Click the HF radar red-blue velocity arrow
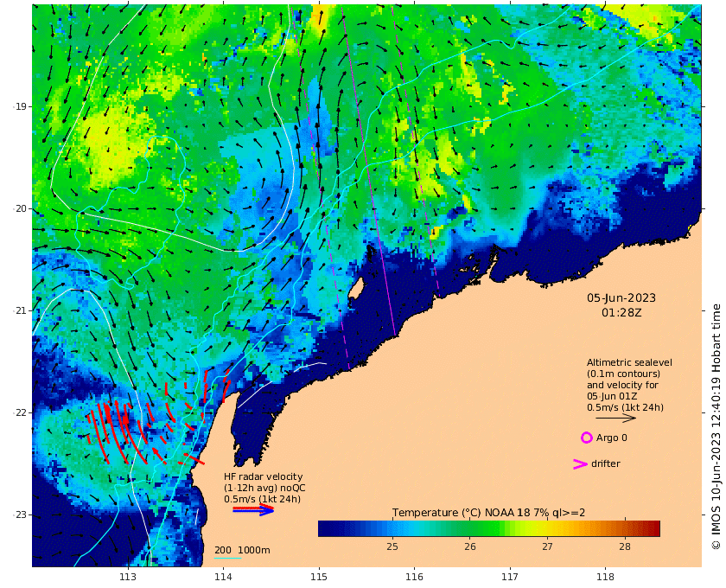Image resolution: width=726 pixels, height=588 pixels. (x=253, y=509)
